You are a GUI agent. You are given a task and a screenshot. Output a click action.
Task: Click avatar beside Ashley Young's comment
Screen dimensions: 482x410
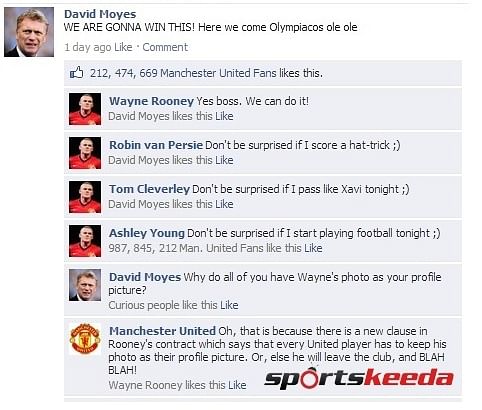[x=85, y=241]
